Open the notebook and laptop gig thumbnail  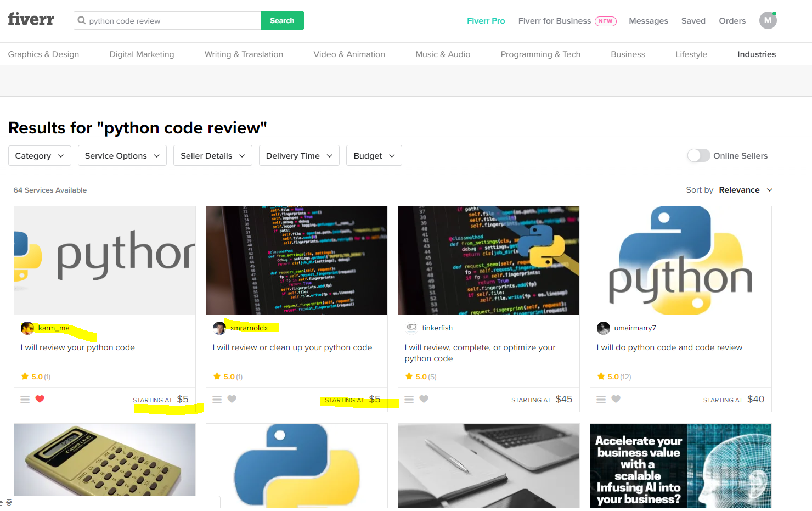(489, 465)
